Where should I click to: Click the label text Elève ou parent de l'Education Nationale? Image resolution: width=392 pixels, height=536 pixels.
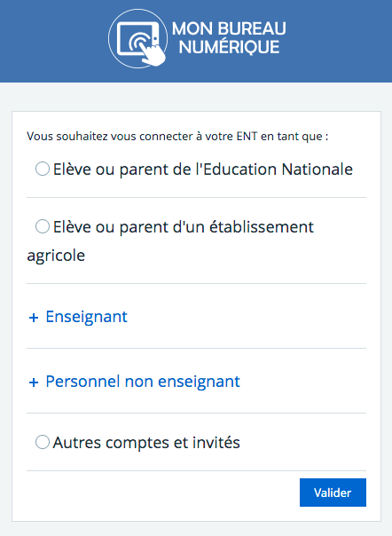pos(203,169)
